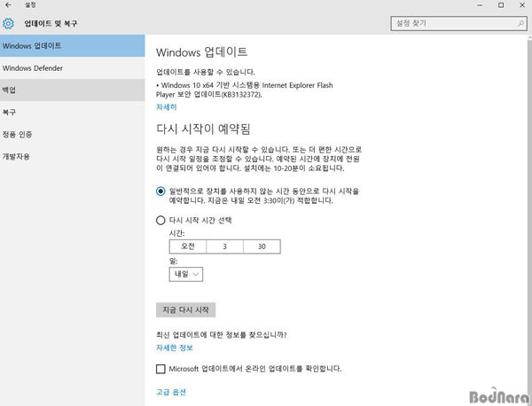Maximize the 설정 window

coord(501,5)
